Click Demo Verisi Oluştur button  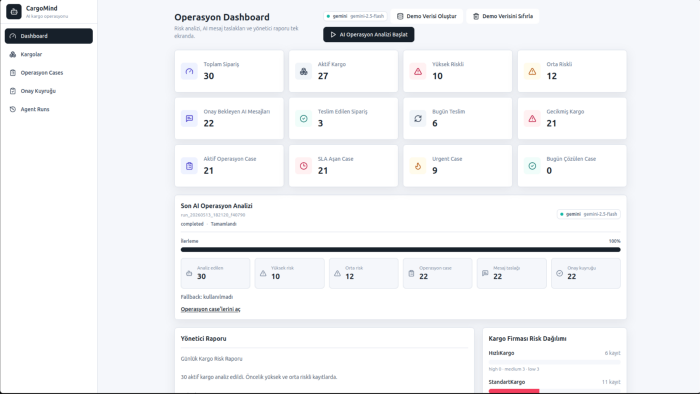coord(427,16)
